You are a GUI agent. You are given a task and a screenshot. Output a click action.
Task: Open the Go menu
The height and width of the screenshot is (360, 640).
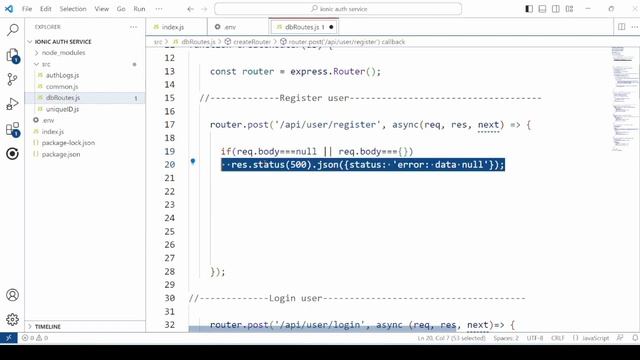(x=121, y=9)
